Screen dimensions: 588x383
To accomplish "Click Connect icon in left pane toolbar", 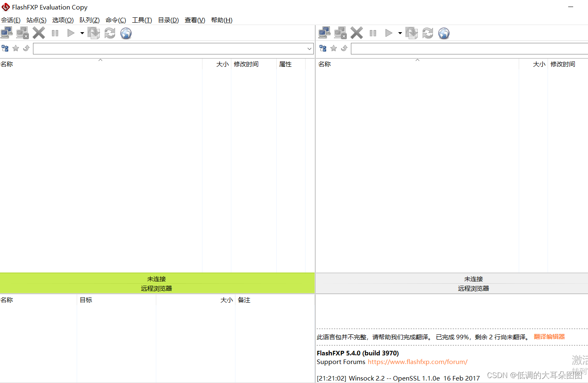I will pyautogui.click(x=7, y=33).
